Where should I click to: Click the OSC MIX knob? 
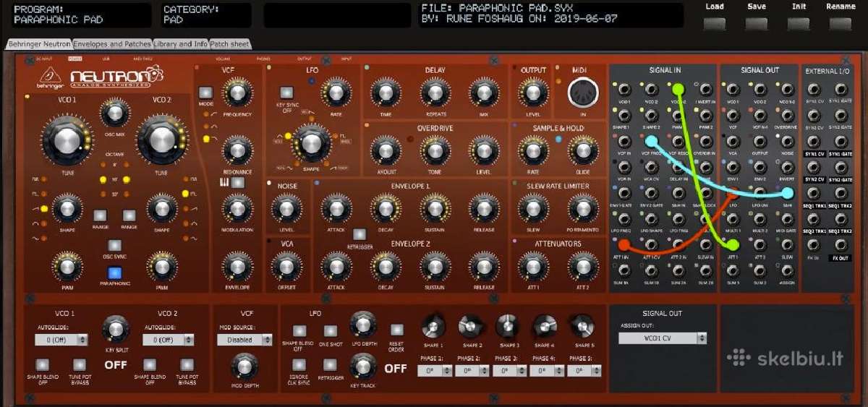pyautogui.click(x=114, y=112)
